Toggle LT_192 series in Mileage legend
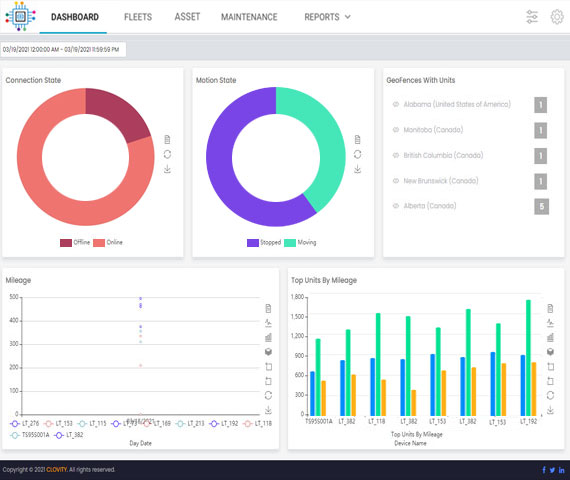Image resolution: width=570 pixels, height=480 pixels. pos(224,424)
